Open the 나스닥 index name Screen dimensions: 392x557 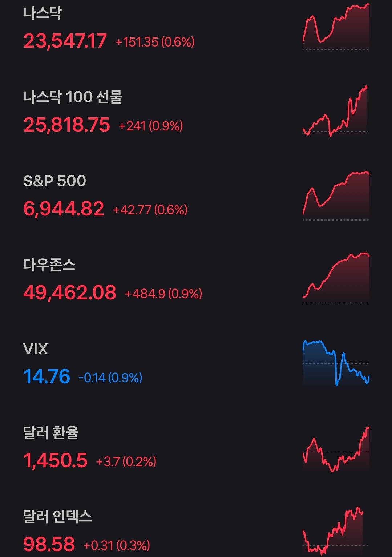pyautogui.click(x=43, y=13)
